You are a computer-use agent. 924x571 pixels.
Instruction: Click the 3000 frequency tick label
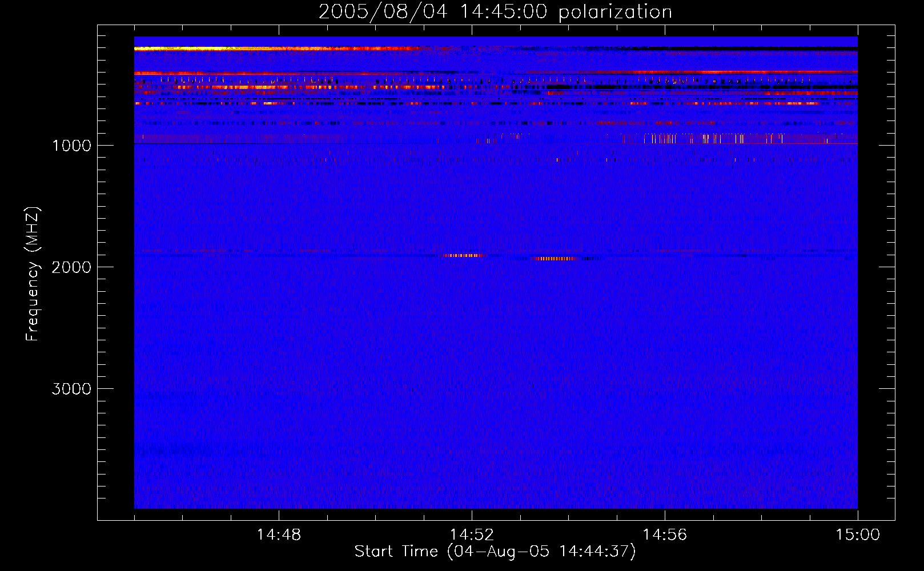[71, 389]
